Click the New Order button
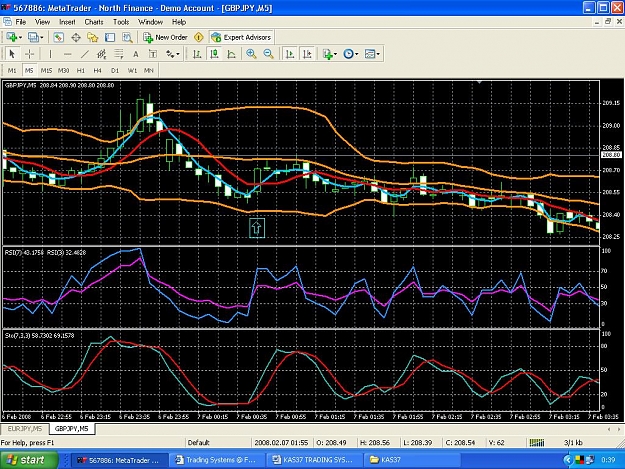The width and height of the screenshot is (625, 469). (x=165, y=37)
